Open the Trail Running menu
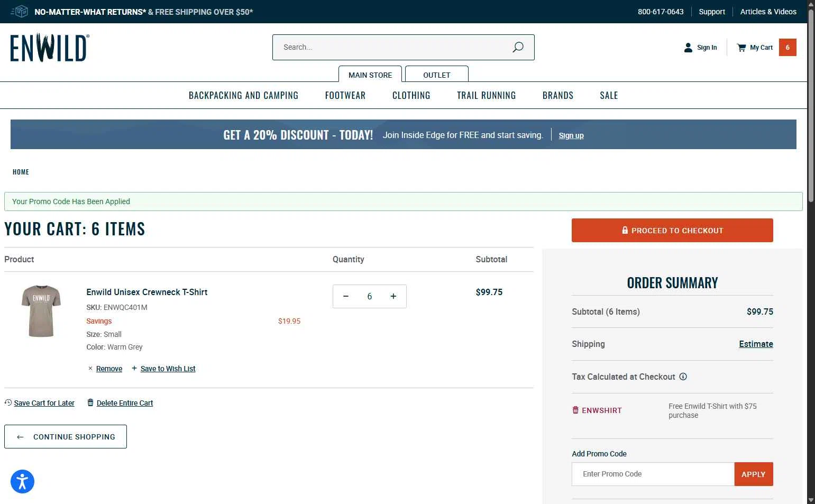Image resolution: width=815 pixels, height=504 pixels. pos(487,95)
